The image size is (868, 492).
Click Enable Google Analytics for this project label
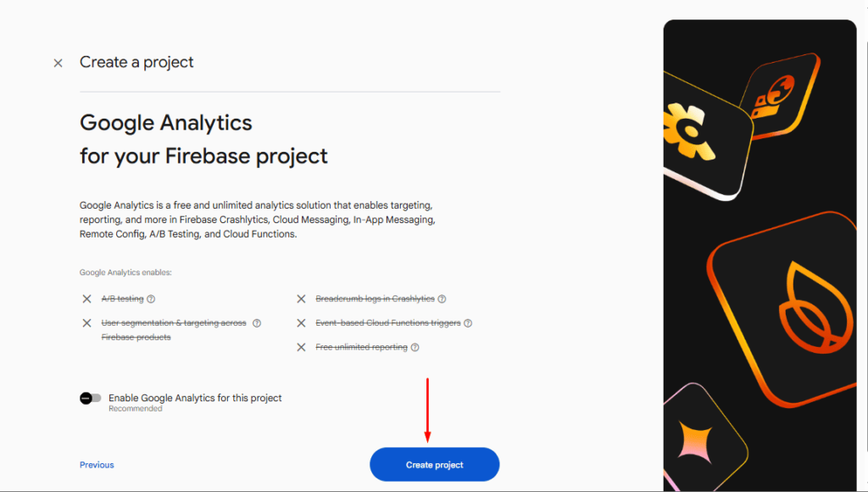click(195, 398)
